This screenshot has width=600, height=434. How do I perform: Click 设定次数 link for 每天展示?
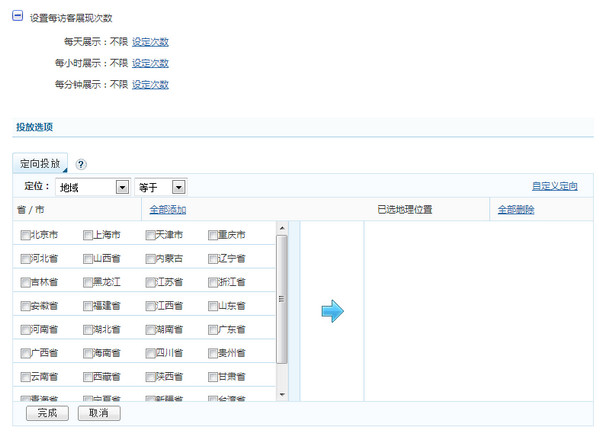(x=150, y=42)
